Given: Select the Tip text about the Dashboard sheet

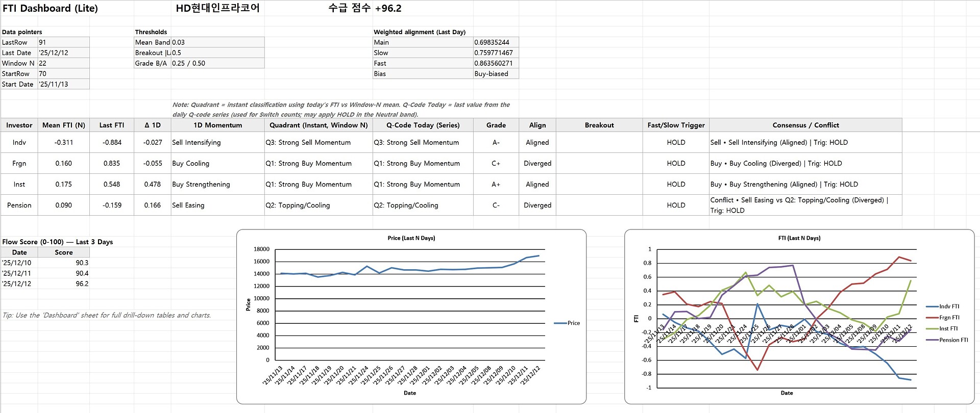Looking at the screenshot, I should pyautogui.click(x=107, y=316).
